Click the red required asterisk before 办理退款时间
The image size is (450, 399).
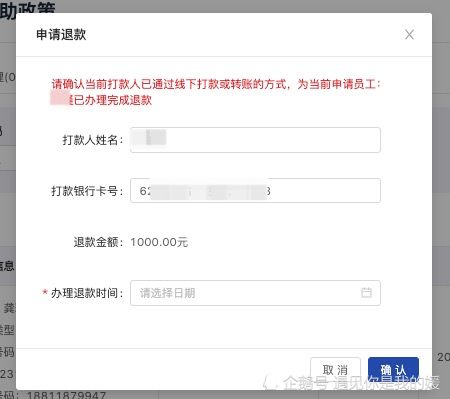coord(45,292)
